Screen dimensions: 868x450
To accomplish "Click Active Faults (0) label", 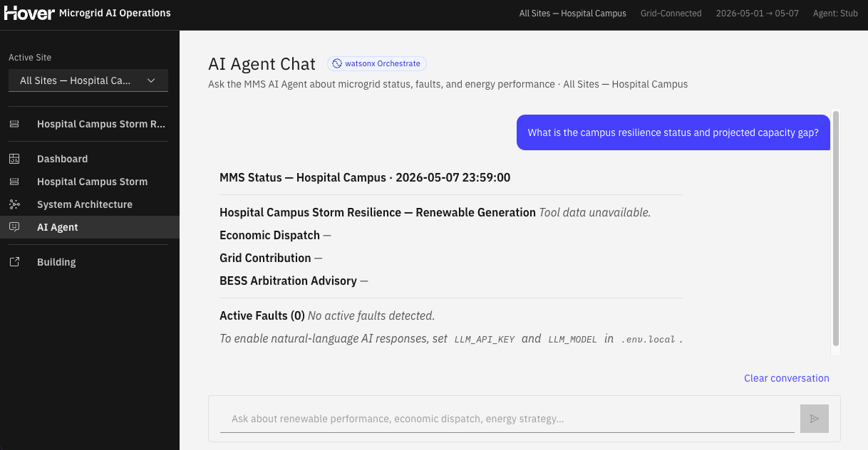I will 262,315.
